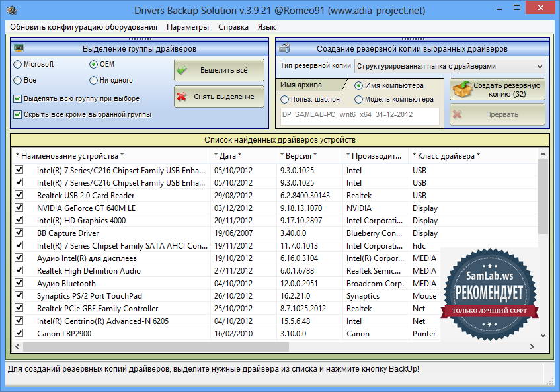Click the application icon in title bar
Screen dimensions: 560x392
11,11
